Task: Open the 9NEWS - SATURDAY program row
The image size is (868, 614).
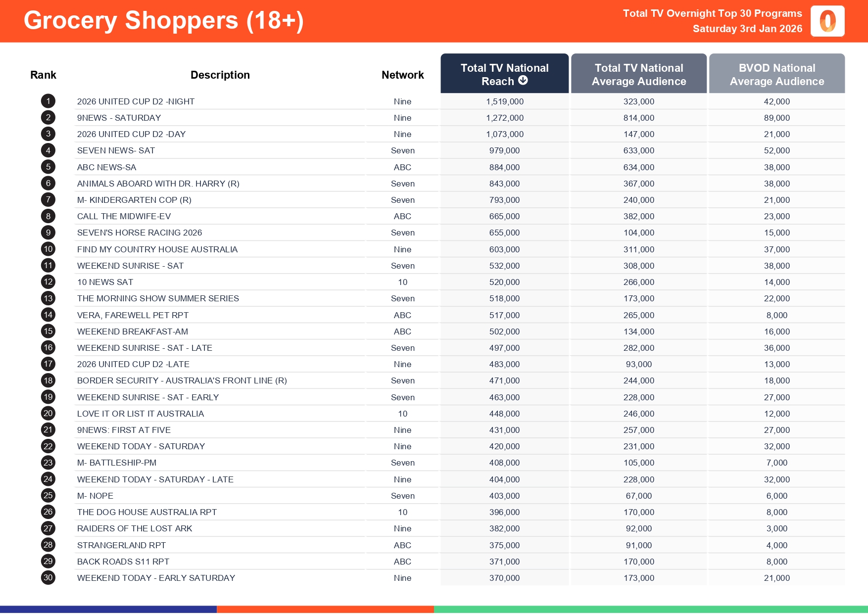Action: coord(119,118)
